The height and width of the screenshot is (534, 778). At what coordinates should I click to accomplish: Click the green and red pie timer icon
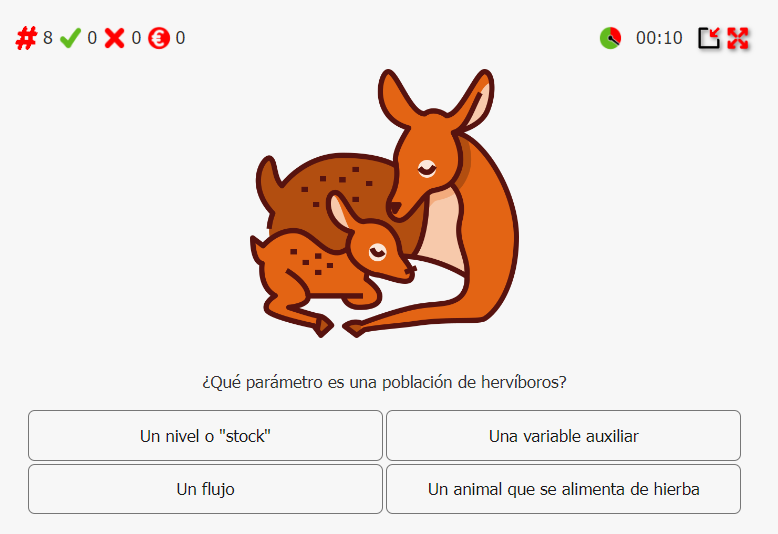click(610, 38)
